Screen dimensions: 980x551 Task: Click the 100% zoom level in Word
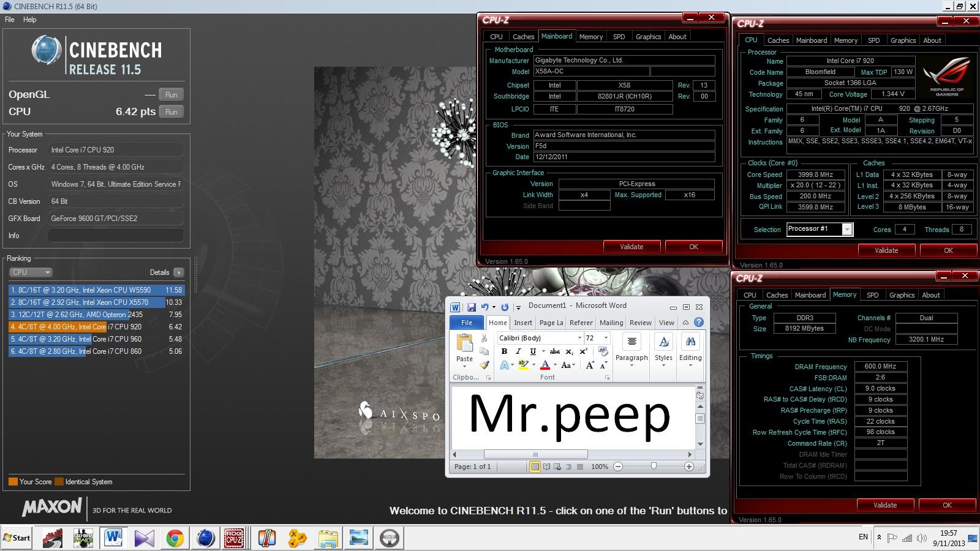point(600,467)
